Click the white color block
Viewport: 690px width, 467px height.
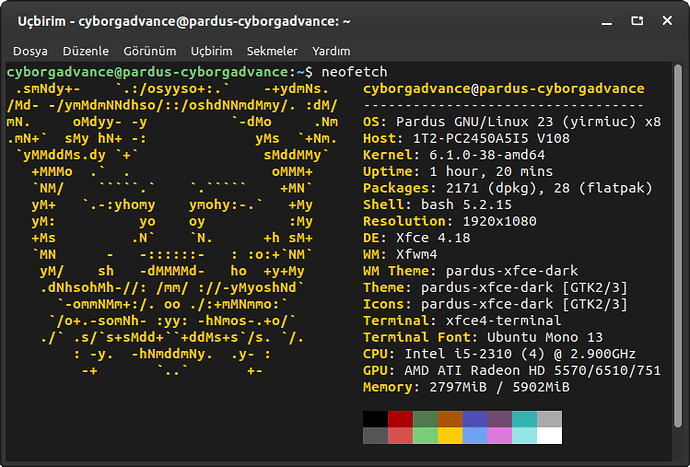point(549,436)
